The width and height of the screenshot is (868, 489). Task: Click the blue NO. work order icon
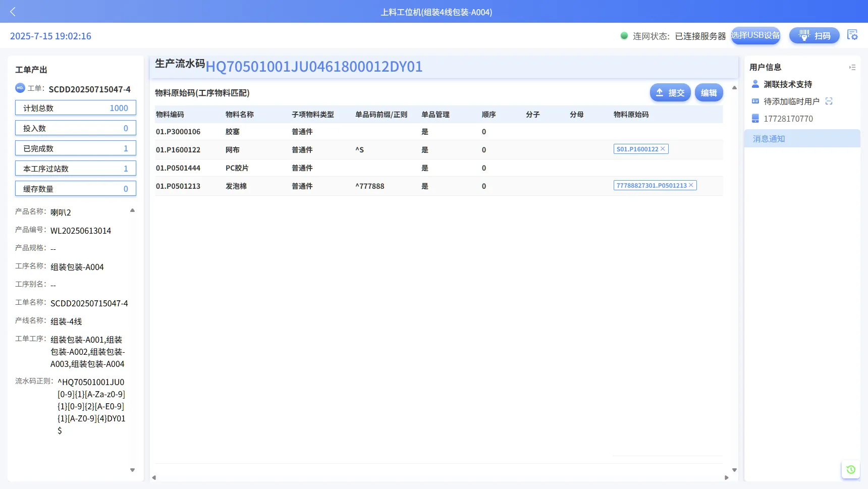(20, 88)
